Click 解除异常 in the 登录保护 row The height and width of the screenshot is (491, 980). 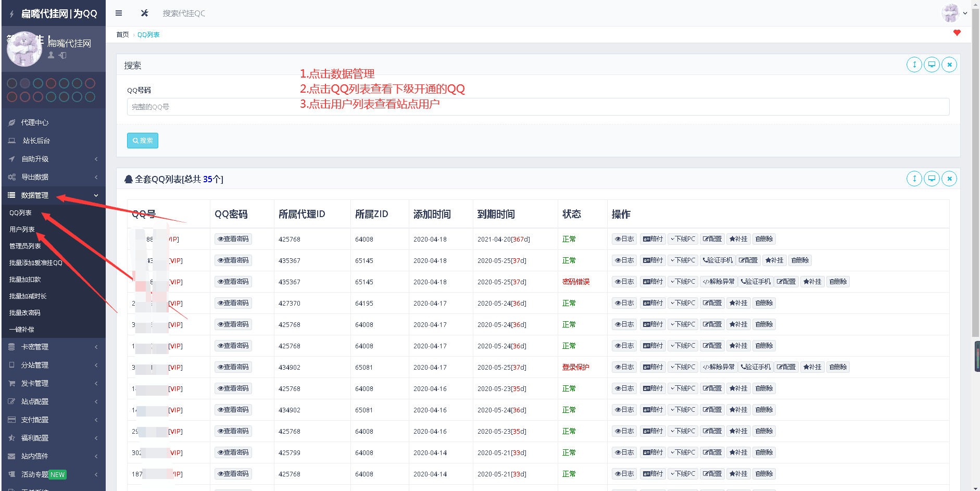coord(719,367)
